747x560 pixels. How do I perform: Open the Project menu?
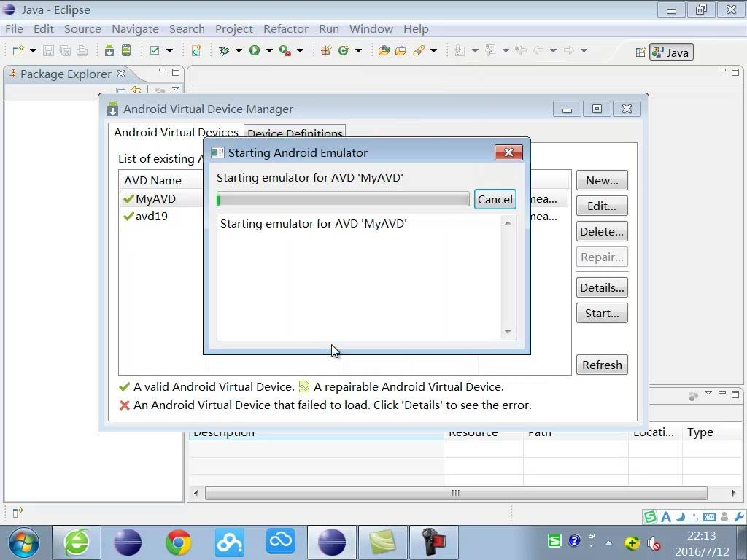click(x=234, y=29)
